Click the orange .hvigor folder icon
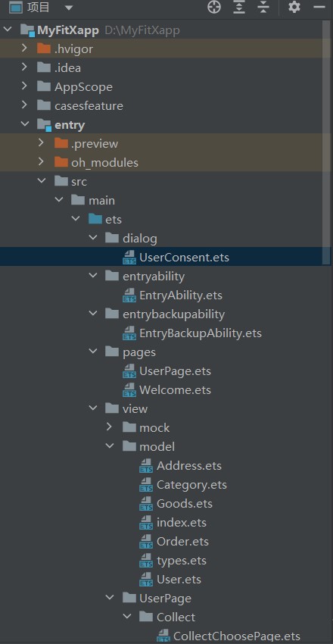333x644 pixels. pos(44,49)
